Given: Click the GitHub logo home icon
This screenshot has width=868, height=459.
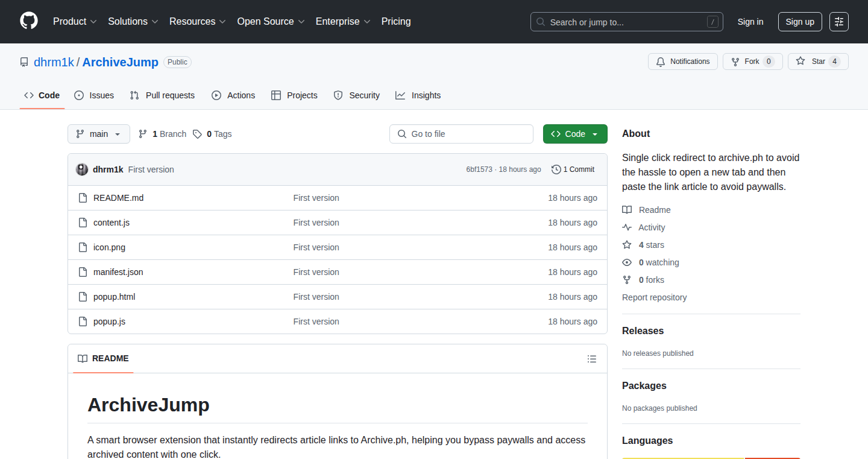Looking at the screenshot, I should click(x=29, y=21).
